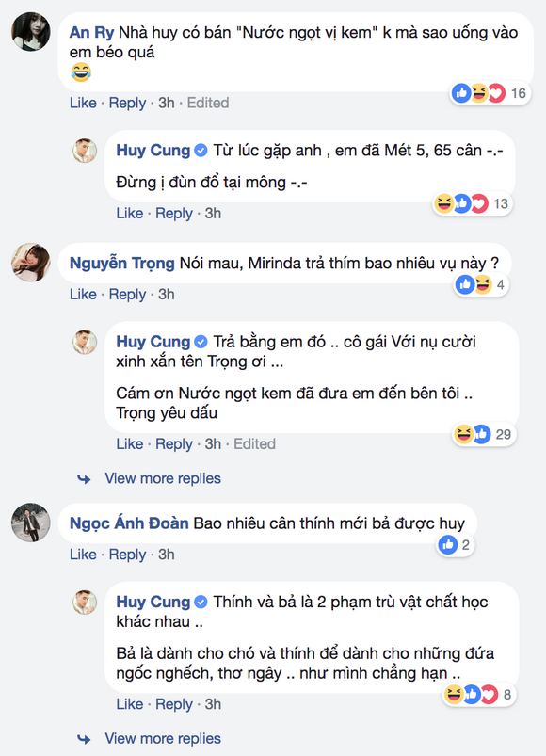Click the reply arrow icon before View more replies
Image resolution: width=546 pixels, height=756 pixels.
pos(86,478)
